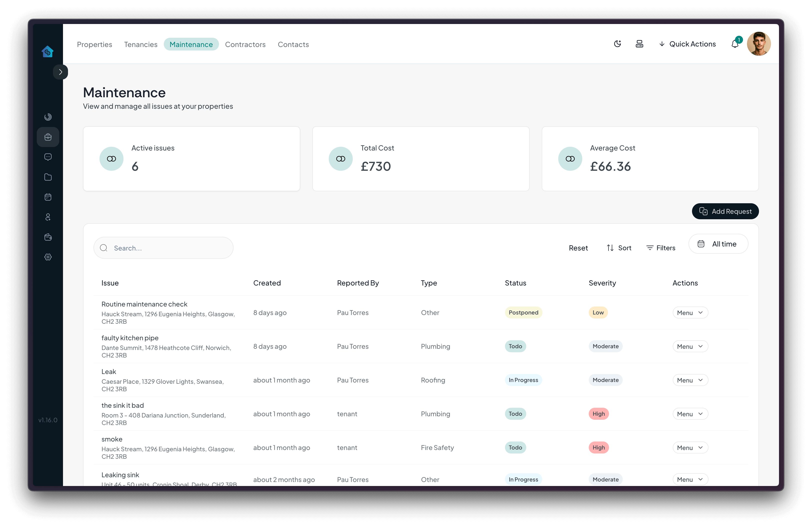812x528 pixels.
Task: Switch to the Tenancies tab
Action: 140,44
